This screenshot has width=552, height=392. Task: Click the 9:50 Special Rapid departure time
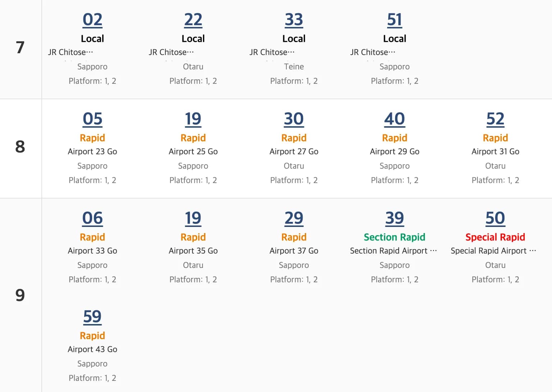pos(496,218)
